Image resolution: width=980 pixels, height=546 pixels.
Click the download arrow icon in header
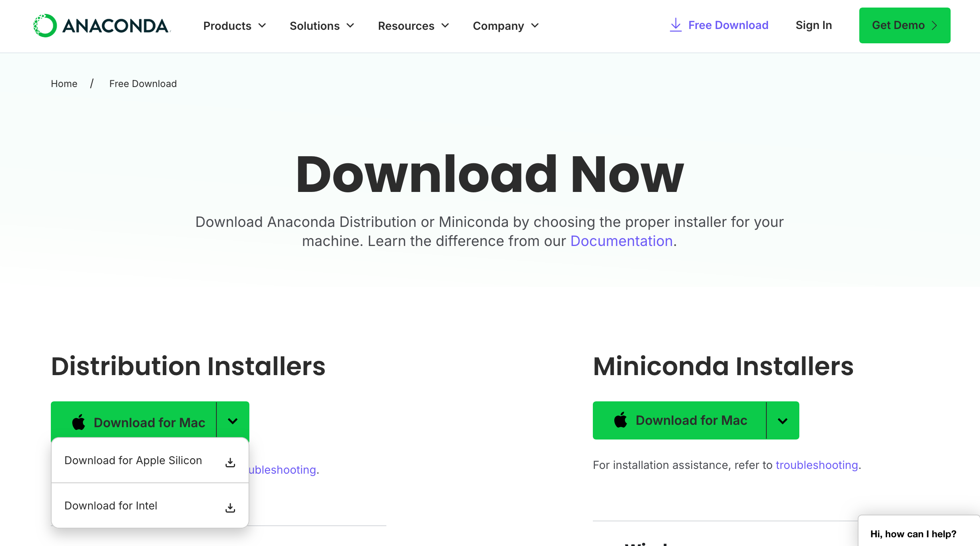click(x=675, y=25)
